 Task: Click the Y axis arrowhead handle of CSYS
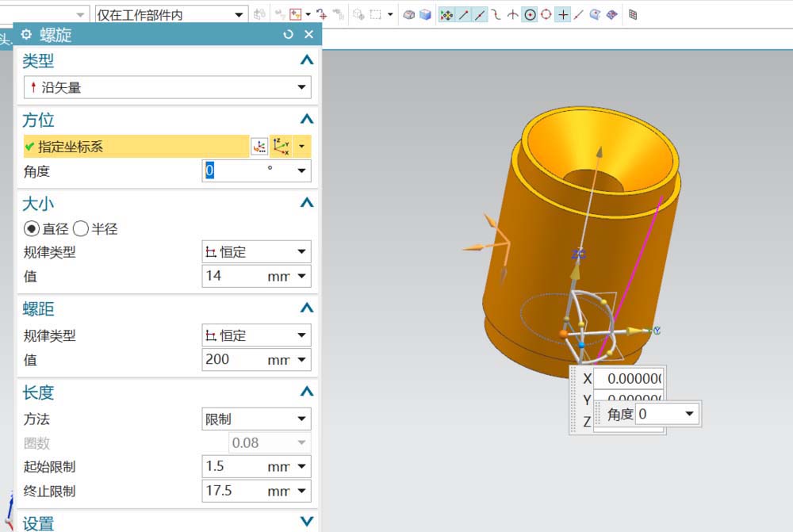coord(634,331)
